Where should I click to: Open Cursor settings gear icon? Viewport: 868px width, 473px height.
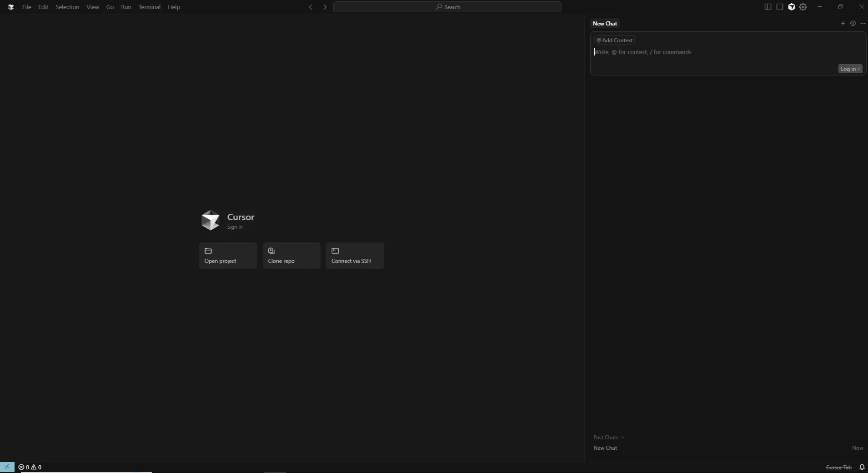coord(803,7)
